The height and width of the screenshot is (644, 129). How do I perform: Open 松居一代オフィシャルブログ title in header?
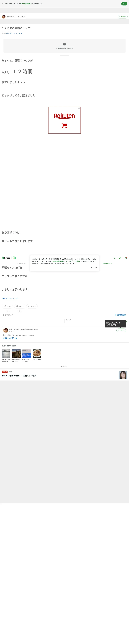point(16,17)
